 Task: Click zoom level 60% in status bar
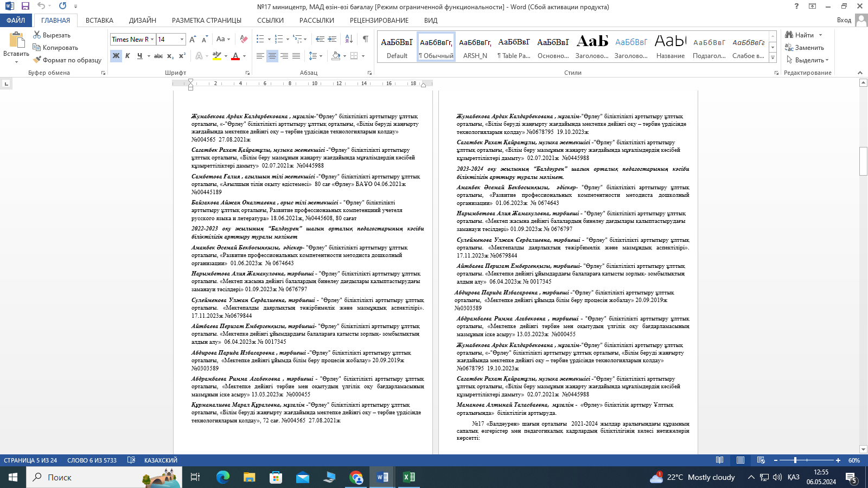pos(854,460)
